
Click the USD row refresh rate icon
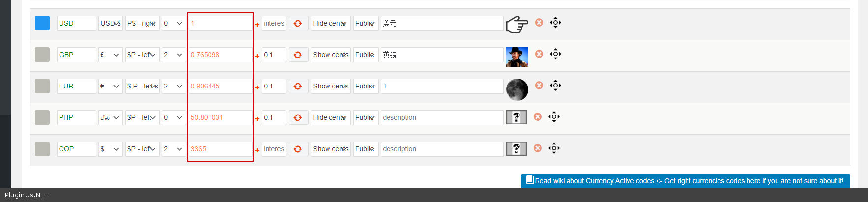pyautogui.click(x=298, y=23)
